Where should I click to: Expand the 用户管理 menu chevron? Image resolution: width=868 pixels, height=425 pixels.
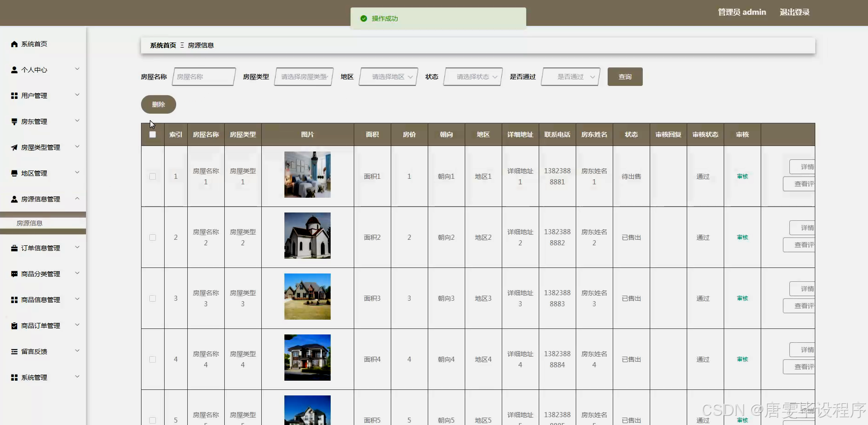[x=77, y=95]
